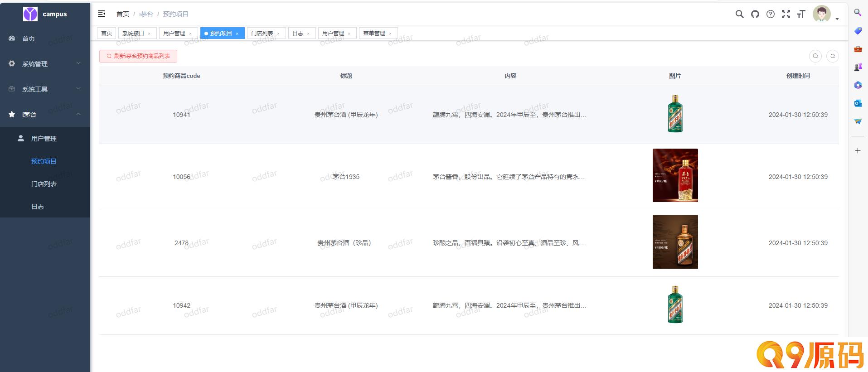Close the 预约项目 tab
The image size is (868, 372).
237,34
